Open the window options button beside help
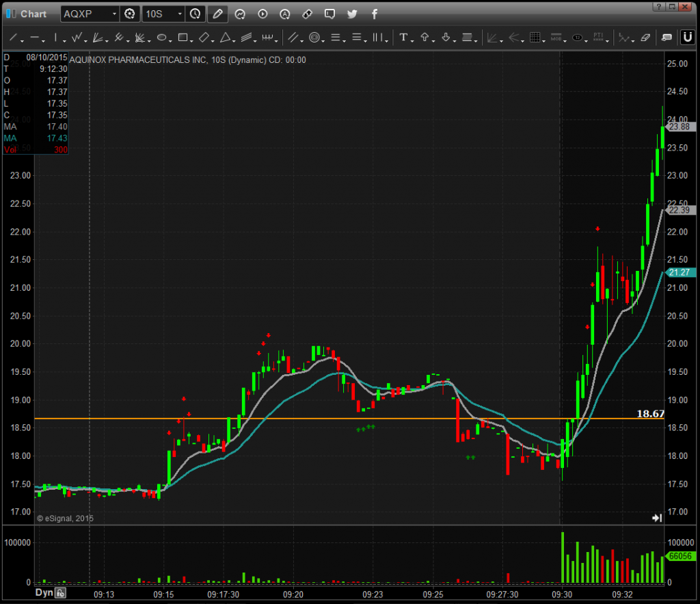 coord(671,7)
